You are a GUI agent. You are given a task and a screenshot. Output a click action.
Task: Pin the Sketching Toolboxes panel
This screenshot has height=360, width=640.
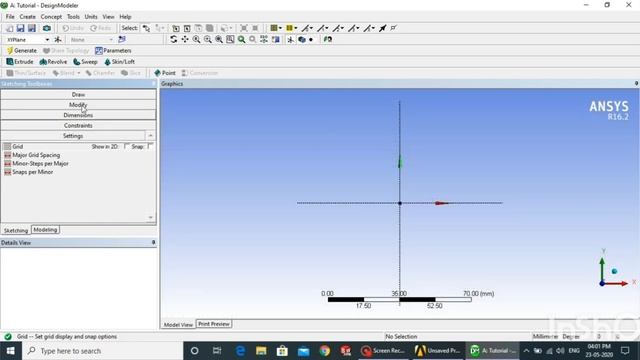153,84
